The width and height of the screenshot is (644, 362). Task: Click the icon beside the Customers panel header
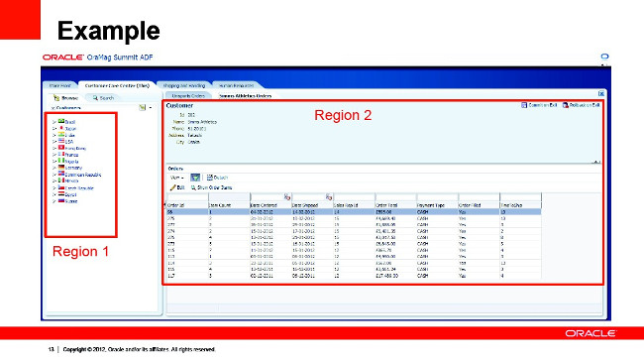[142, 107]
